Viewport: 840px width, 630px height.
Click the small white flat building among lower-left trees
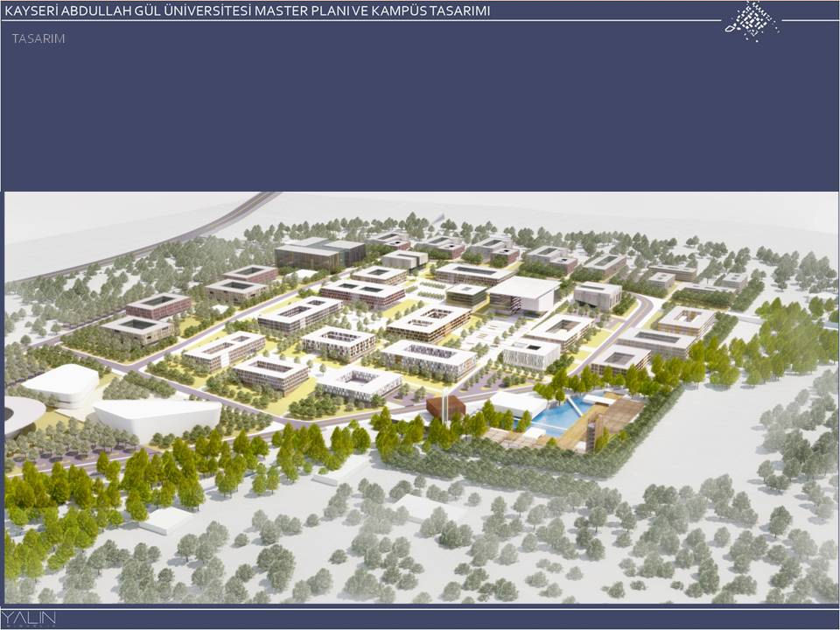pyautogui.click(x=166, y=520)
